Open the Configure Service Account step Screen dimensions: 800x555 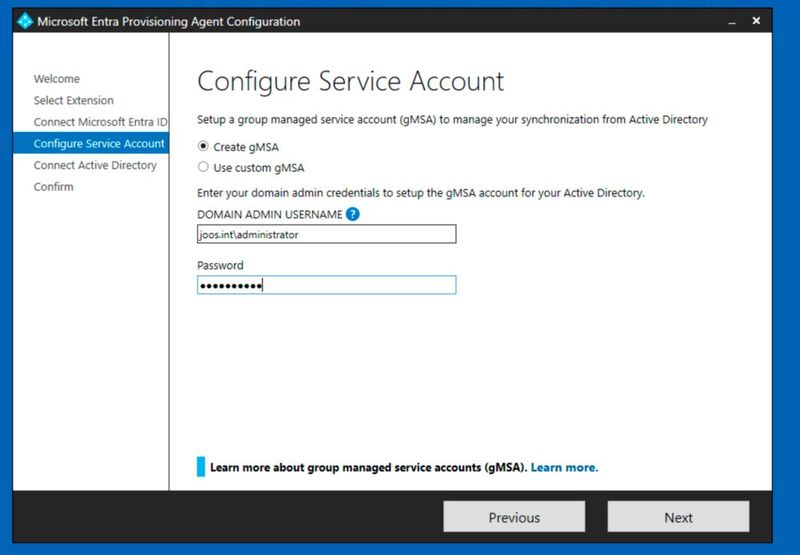pyautogui.click(x=91, y=143)
